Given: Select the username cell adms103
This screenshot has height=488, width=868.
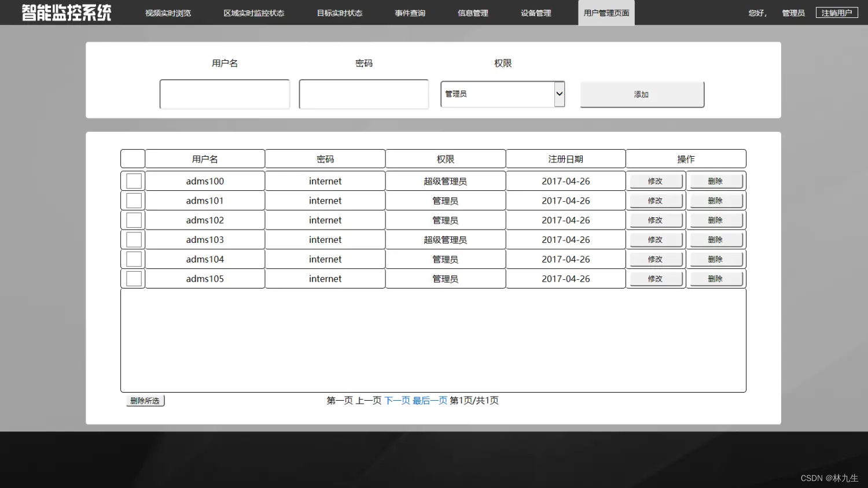Looking at the screenshot, I should pyautogui.click(x=205, y=239).
